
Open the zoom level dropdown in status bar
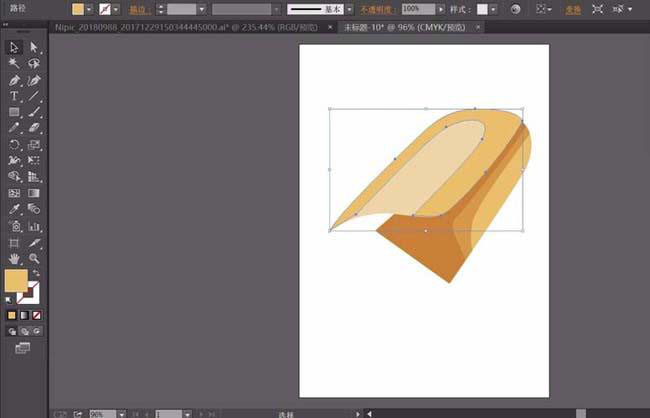coord(122,413)
